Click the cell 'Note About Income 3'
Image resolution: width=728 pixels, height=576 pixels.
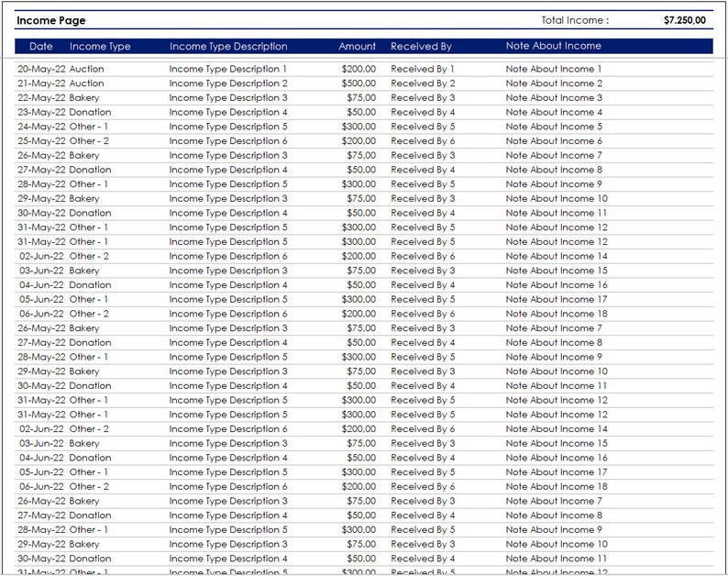click(x=555, y=98)
